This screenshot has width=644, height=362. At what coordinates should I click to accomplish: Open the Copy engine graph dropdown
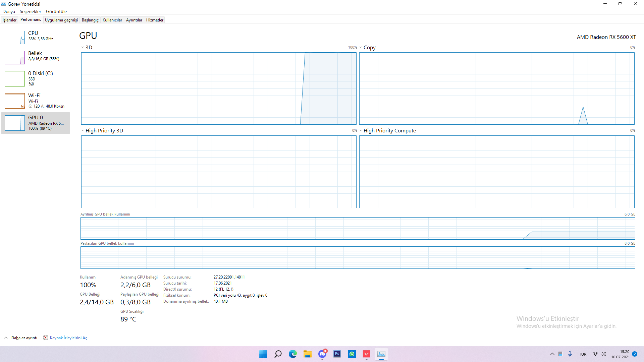(x=361, y=47)
